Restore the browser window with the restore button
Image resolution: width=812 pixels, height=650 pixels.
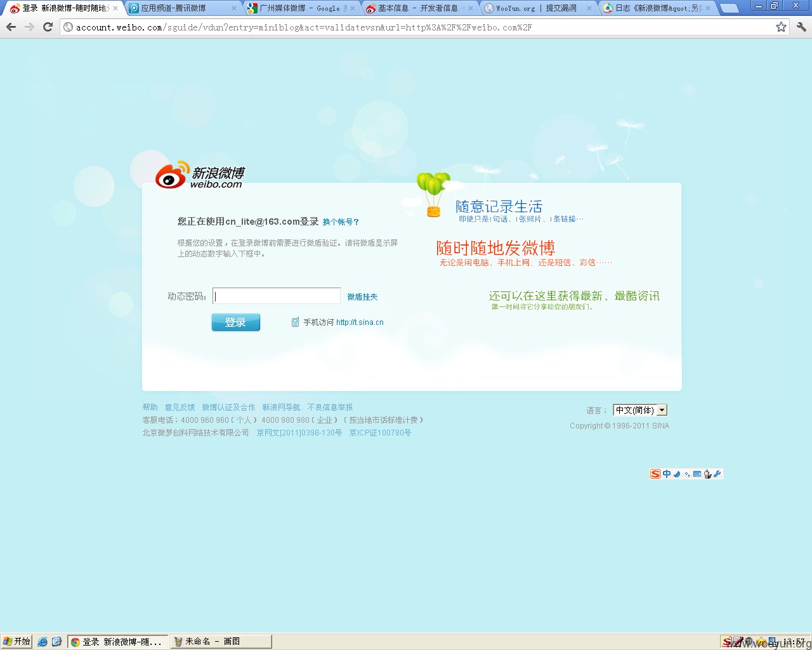coord(774,6)
